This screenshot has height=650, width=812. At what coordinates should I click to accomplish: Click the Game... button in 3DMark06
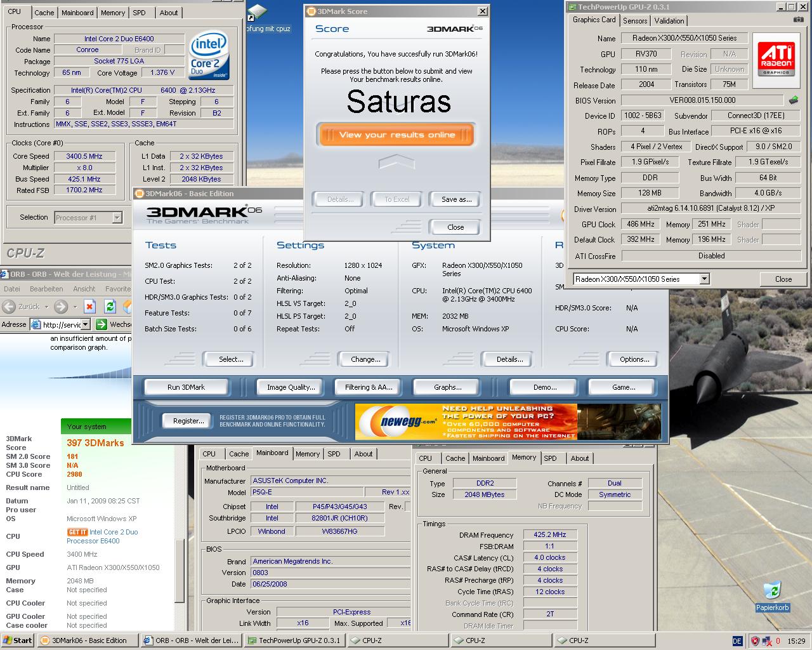point(623,387)
